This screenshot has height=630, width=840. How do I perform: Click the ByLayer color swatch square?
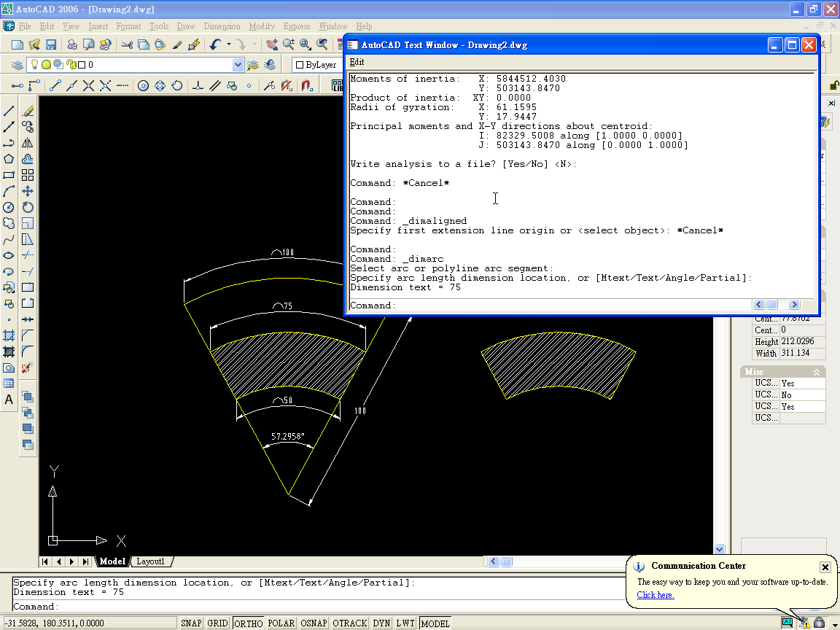[x=300, y=65]
